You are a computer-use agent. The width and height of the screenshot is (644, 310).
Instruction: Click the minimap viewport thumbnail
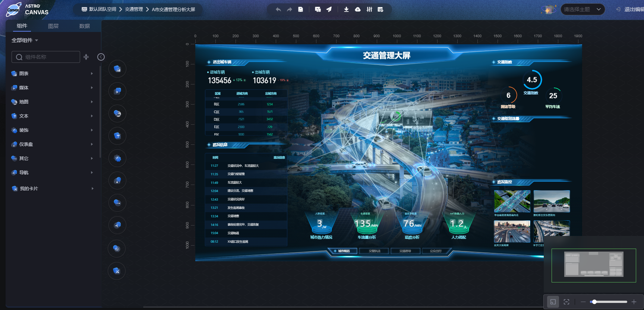click(x=594, y=265)
